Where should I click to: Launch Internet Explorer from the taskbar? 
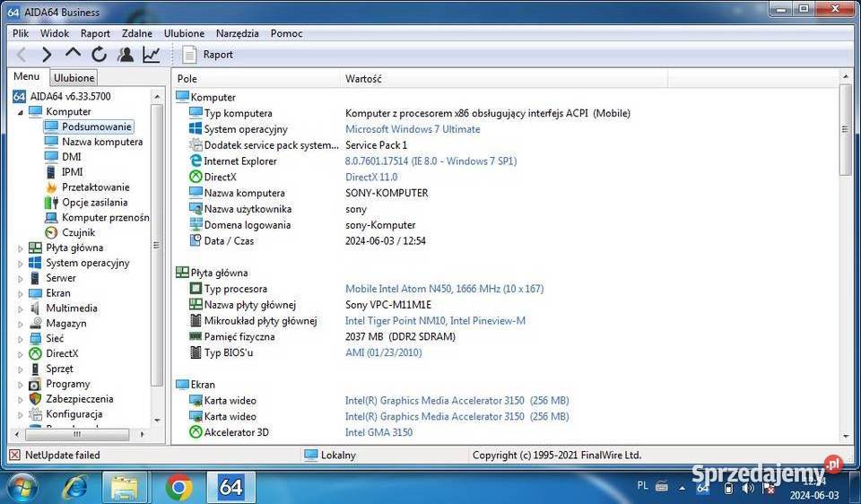[x=75, y=487]
